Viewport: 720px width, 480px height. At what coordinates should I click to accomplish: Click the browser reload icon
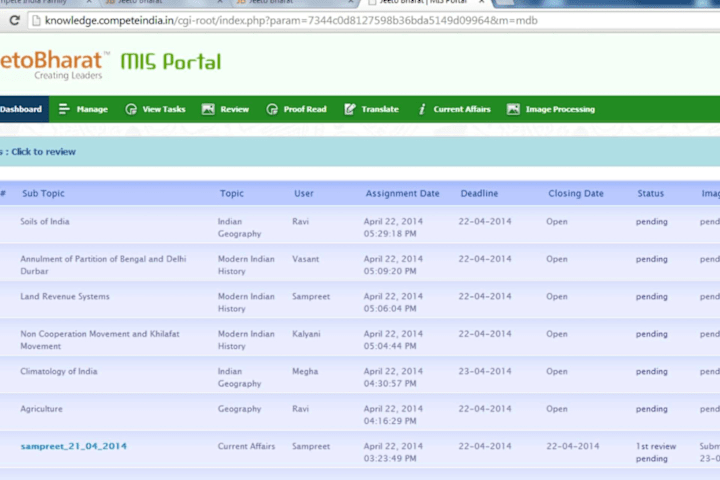click(x=14, y=20)
